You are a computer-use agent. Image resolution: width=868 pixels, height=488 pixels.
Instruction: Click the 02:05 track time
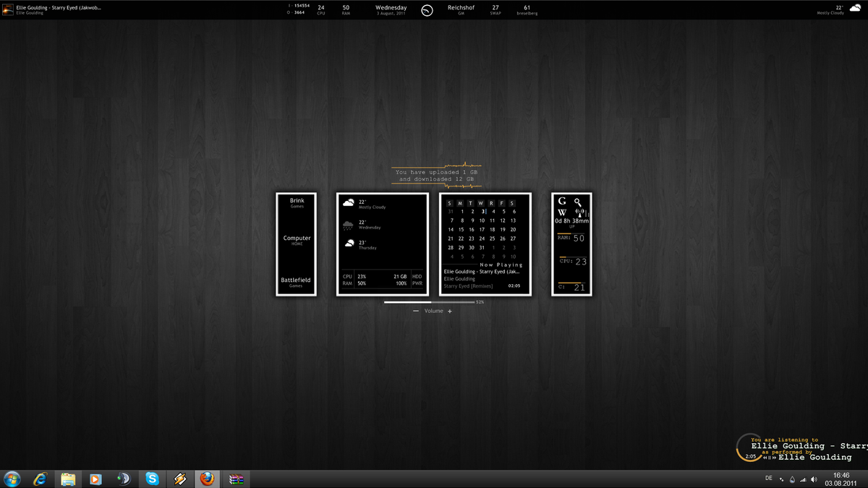[514, 286]
